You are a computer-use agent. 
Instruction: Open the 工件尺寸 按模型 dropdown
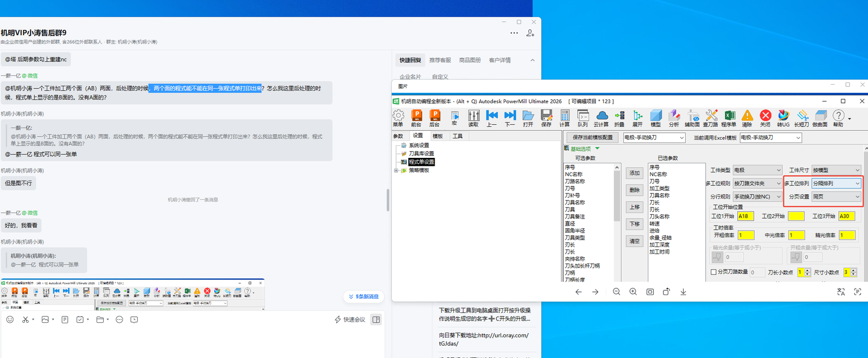coord(836,170)
